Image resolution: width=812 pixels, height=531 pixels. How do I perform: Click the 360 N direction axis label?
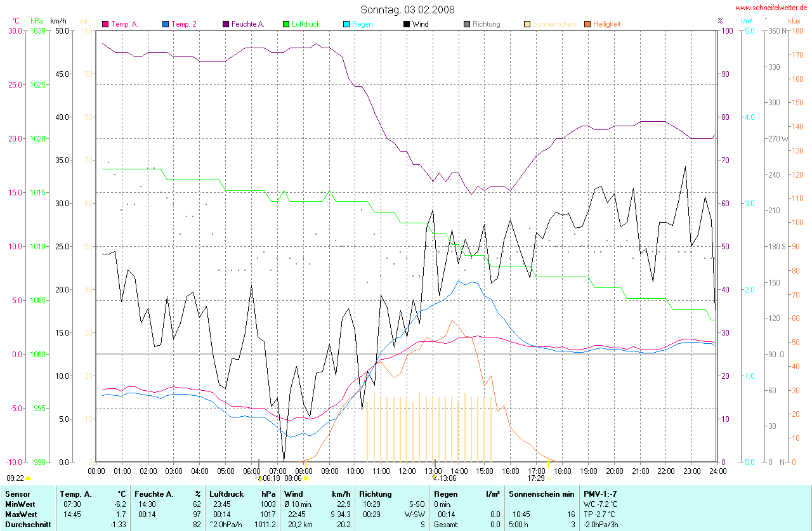[776, 30]
